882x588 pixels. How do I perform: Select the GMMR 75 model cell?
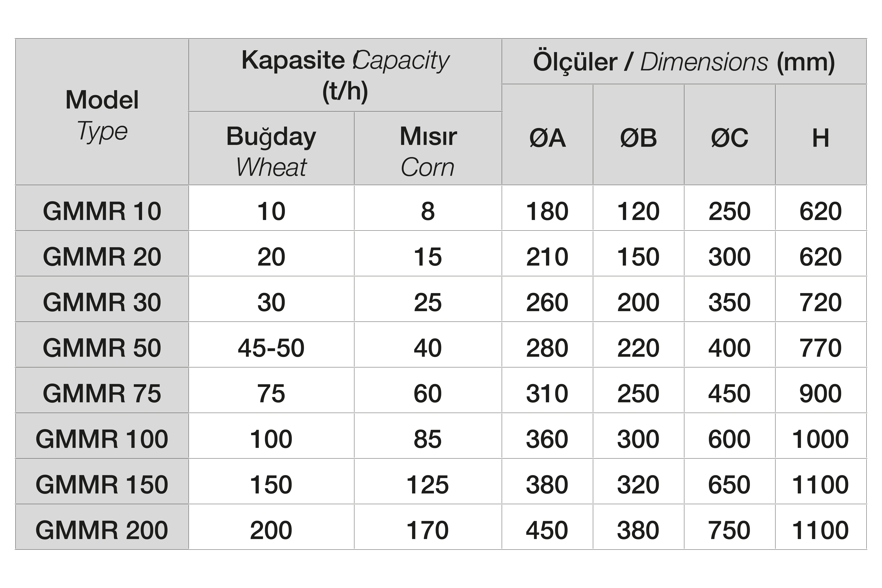click(x=102, y=390)
